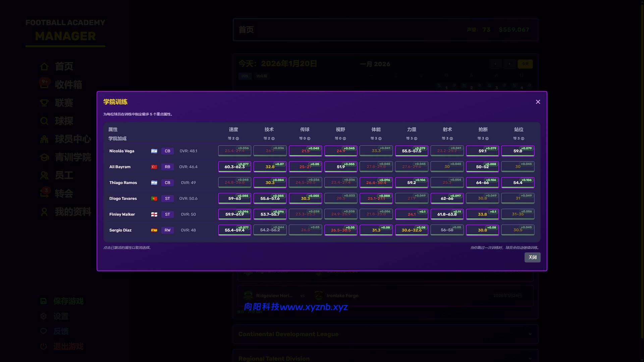Click the home icon in the sidebar
This screenshot has width=644, height=362.
point(44,66)
